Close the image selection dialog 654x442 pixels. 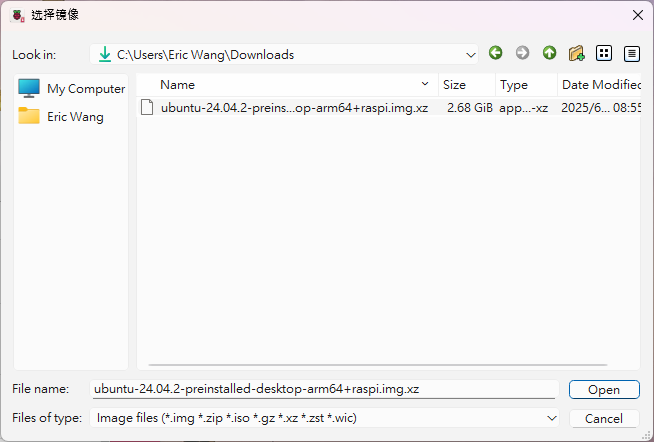[x=637, y=15]
